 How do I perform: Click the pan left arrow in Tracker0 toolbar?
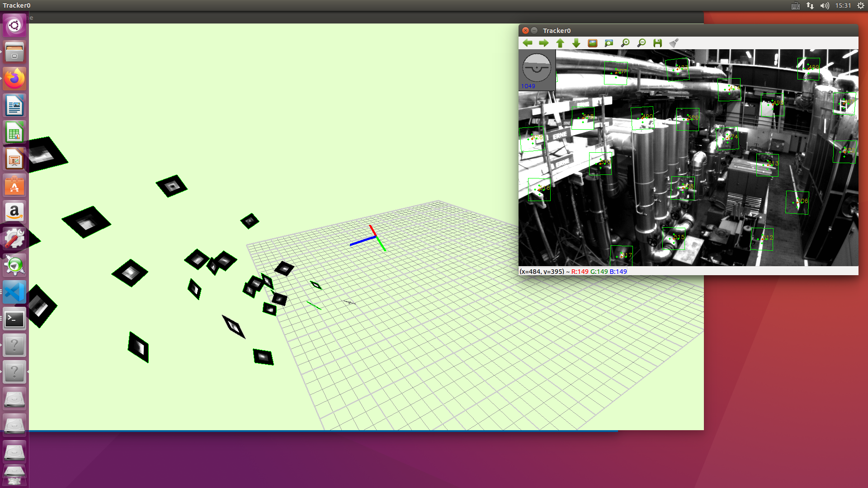click(x=527, y=43)
